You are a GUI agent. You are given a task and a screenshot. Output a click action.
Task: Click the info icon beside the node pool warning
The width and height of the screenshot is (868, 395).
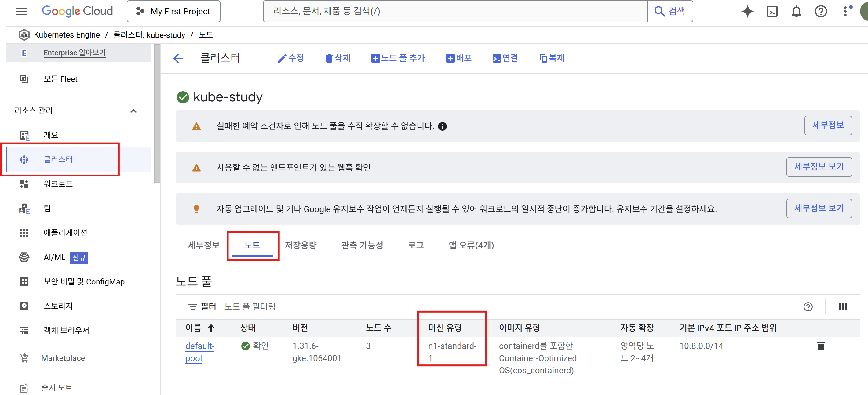coord(442,126)
